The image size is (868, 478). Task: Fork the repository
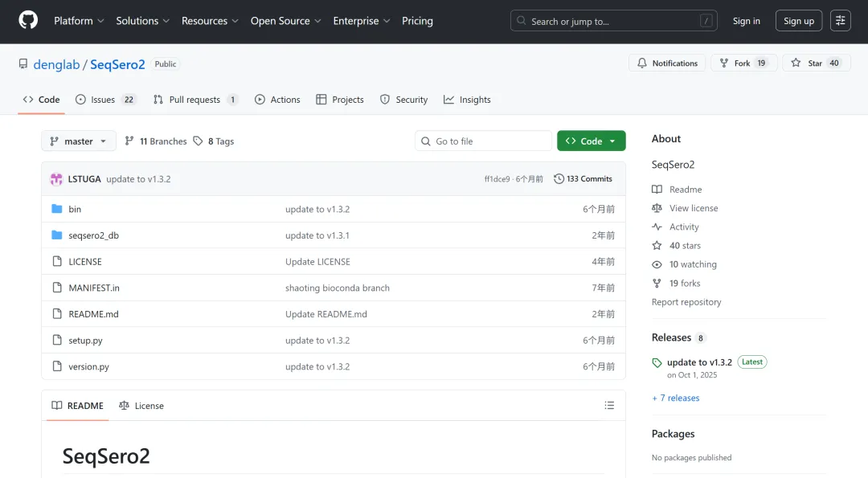click(744, 63)
